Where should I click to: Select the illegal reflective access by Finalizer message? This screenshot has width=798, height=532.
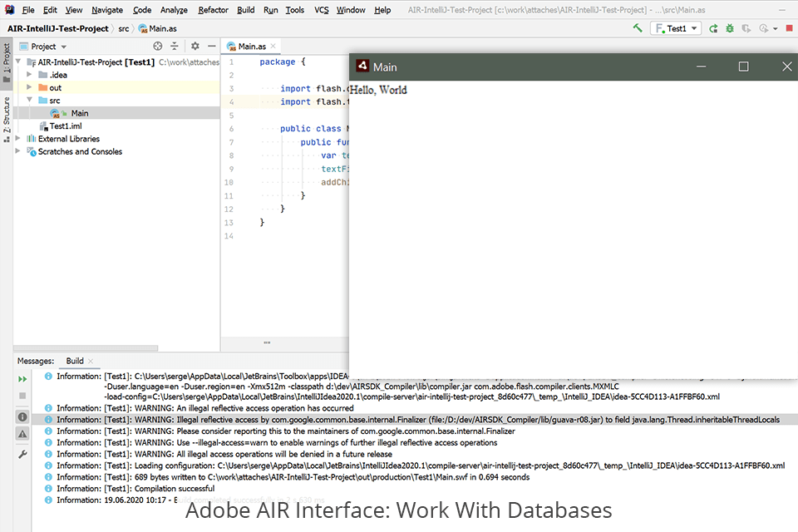point(415,420)
